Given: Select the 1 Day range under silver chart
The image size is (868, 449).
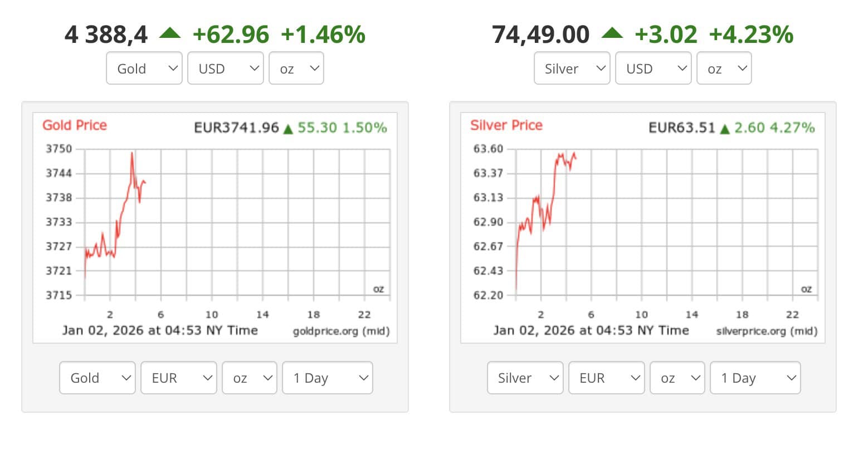Looking at the screenshot, I should point(755,378).
